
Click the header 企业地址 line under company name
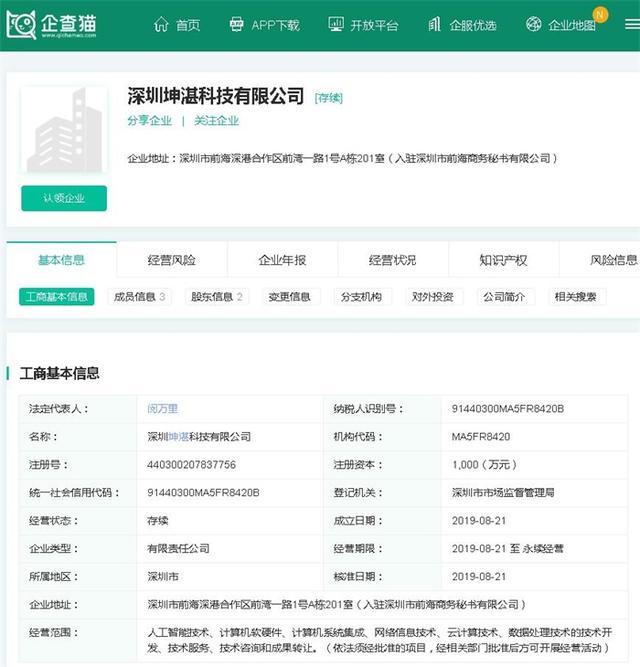coord(343,159)
